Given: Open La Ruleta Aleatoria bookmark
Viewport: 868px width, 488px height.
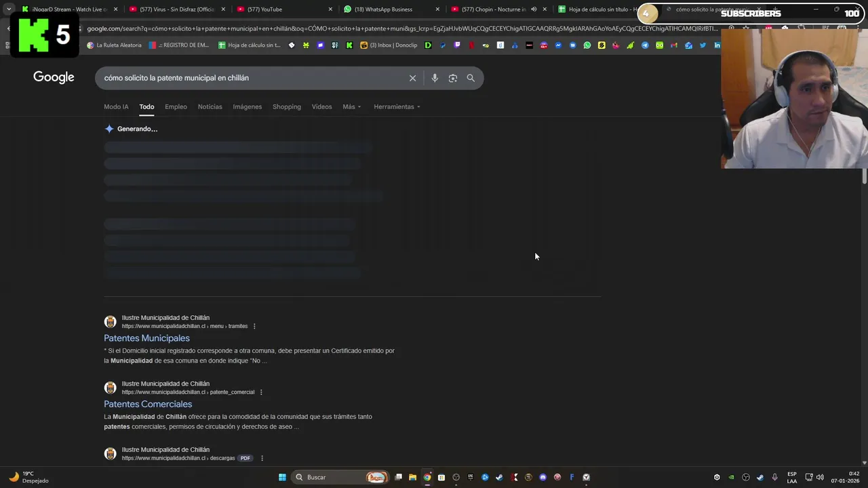Looking at the screenshot, I should click(x=114, y=45).
